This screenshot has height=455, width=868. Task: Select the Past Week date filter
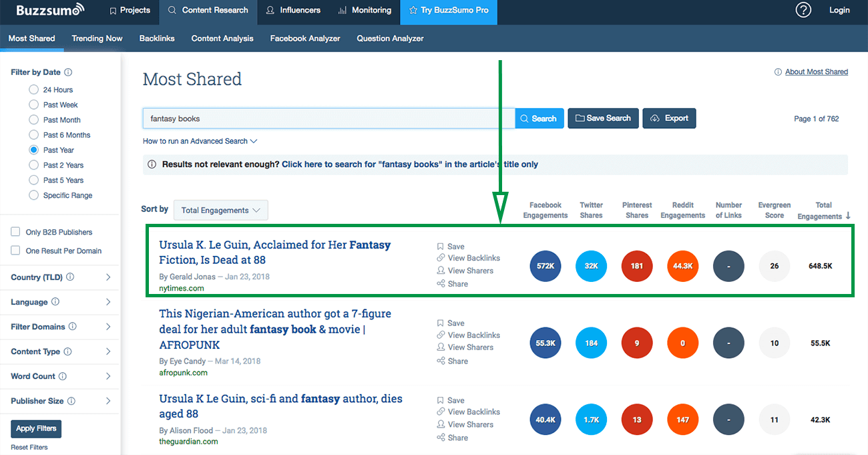[x=33, y=104]
